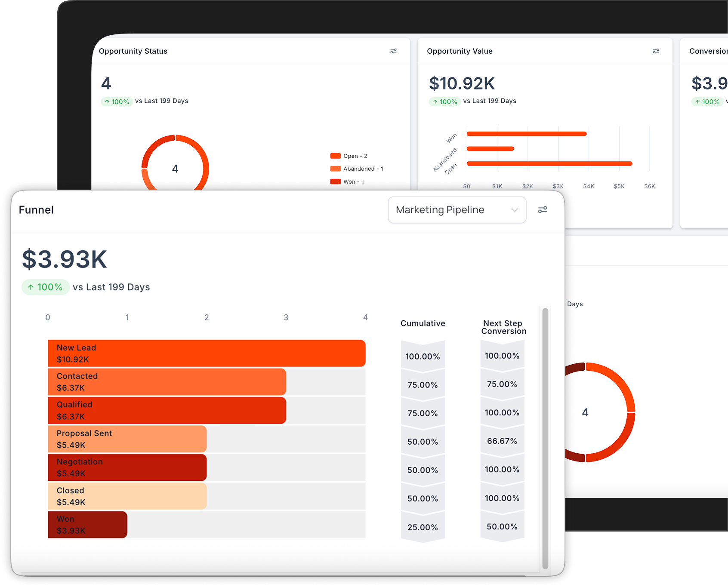
Task: Select the Closed funnel stage bar
Action: click(127, 496)
